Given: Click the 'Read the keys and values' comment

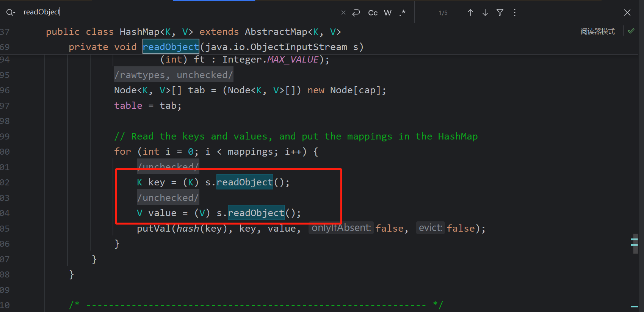Looking at the screenshot, I should click(x=296, y=136).
